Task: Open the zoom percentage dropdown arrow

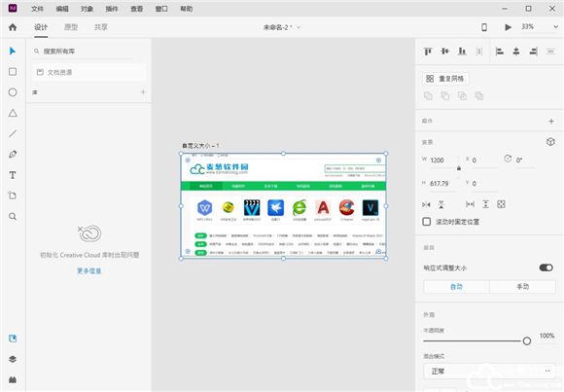Action: (x=555, y=27)
